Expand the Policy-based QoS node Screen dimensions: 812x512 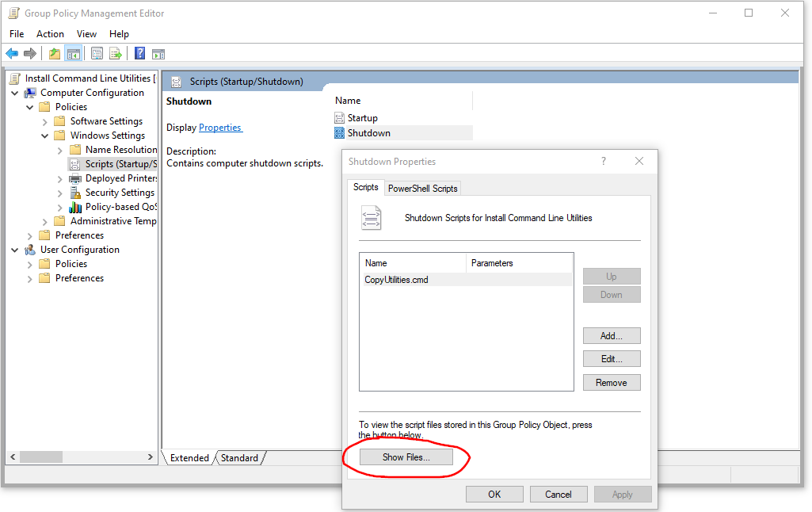point(59,208)
